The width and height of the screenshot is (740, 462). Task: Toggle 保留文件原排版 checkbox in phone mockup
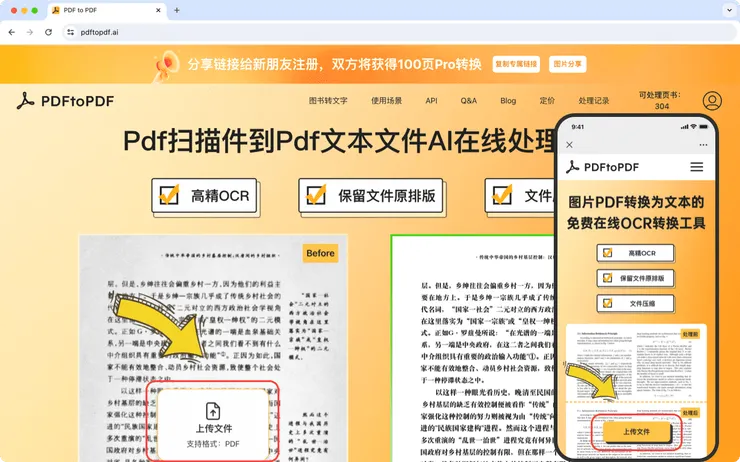(x=607, y=278)
